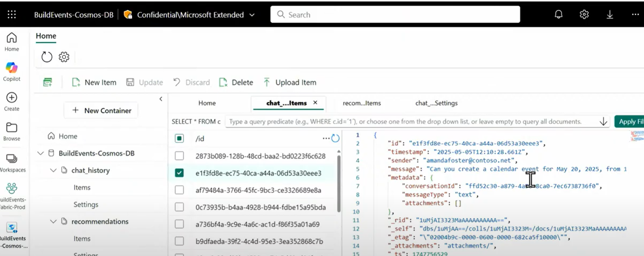The width and height of the screenshot is (644, 256).
Task: Click the confidential sensitivity shield icon
Action: 128,15
